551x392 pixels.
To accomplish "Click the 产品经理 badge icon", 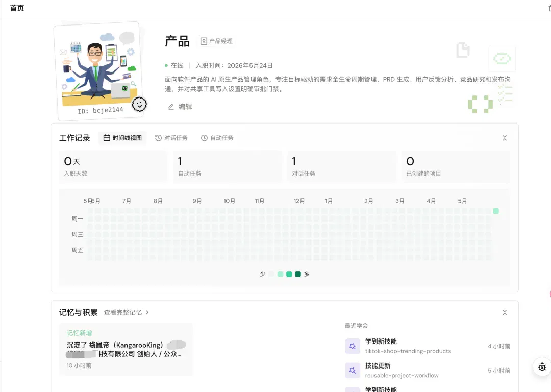I will pos(204,41).
